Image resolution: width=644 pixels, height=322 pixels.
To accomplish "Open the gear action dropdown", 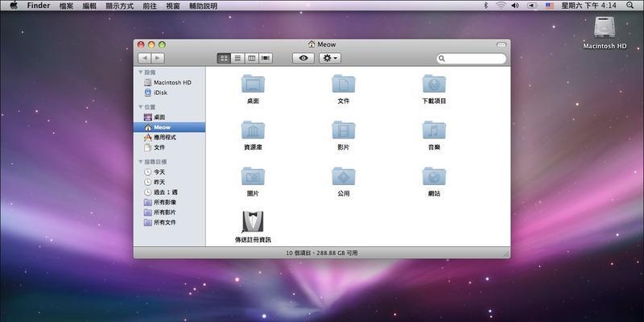I will pyautogui.click(x=330, y=58).
